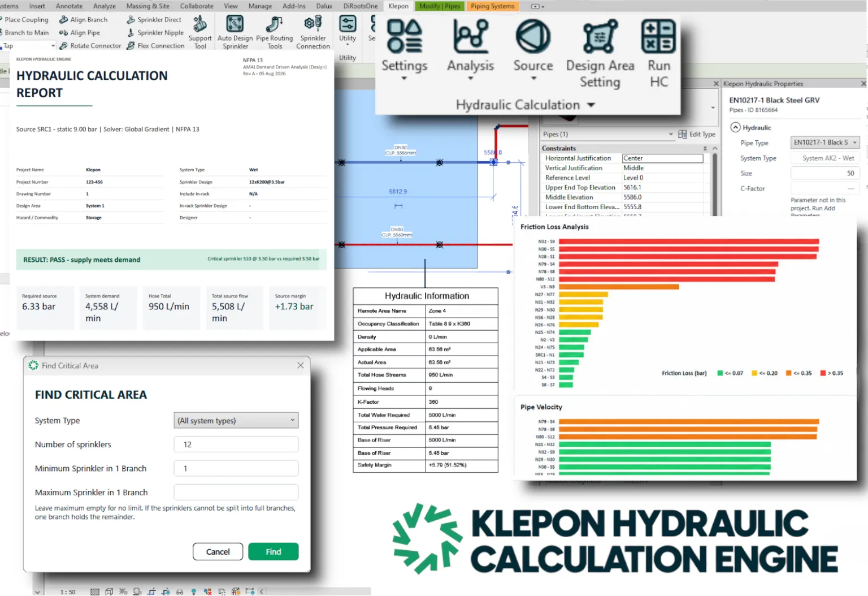Click the Maximum Sprinkler in 1 Branch field
868x596 pixels.
[x=236, y=492]
